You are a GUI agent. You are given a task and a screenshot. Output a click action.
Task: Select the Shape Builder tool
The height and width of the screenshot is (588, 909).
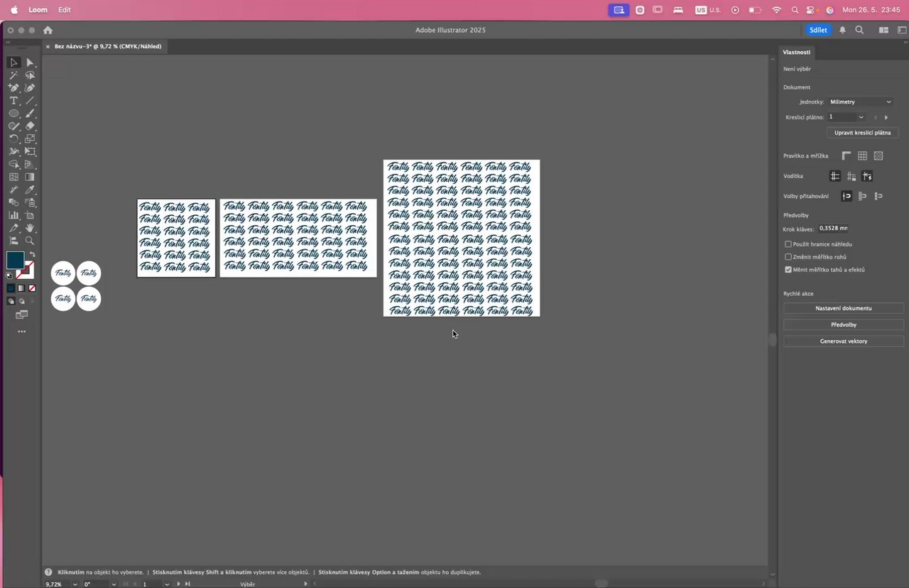[13, 165]
